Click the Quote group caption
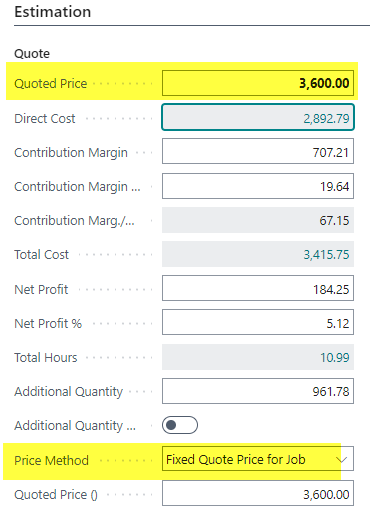 [32, 53]
